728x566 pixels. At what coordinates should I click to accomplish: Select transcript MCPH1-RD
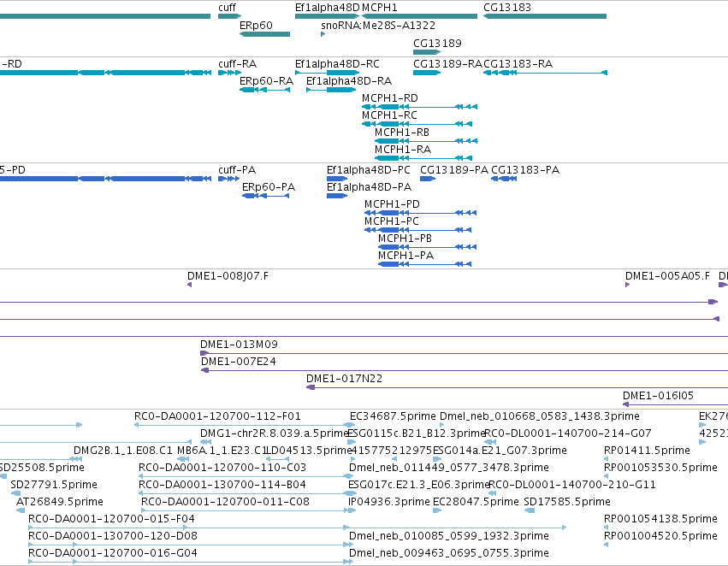coord(420,107)
